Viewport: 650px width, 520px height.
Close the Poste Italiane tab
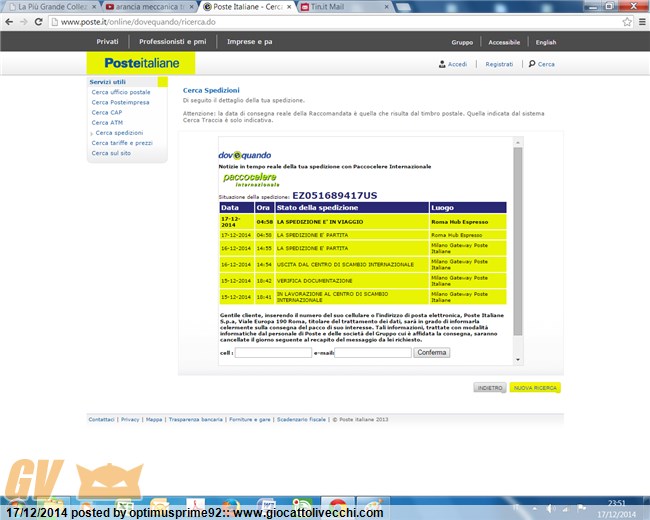tap(289, 7)
